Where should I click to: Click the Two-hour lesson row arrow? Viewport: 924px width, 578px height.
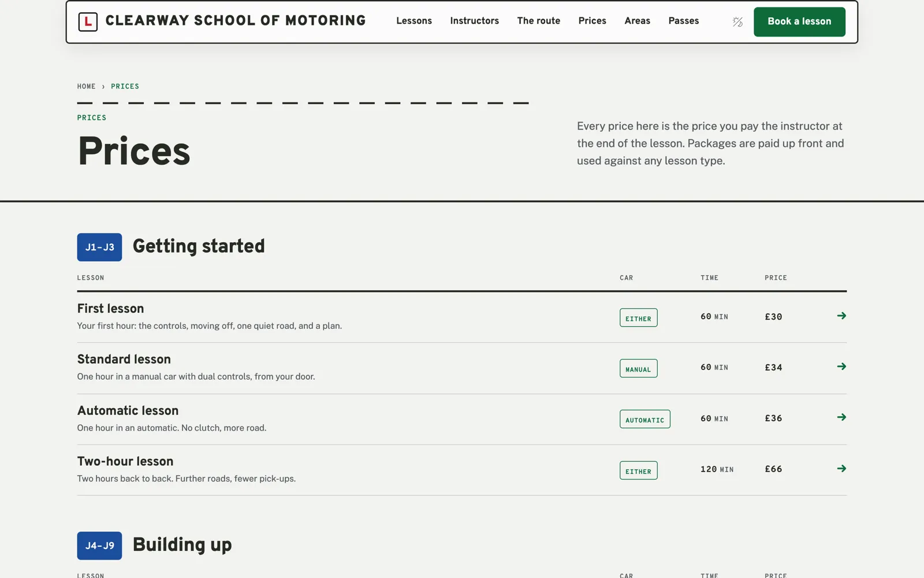841,469
